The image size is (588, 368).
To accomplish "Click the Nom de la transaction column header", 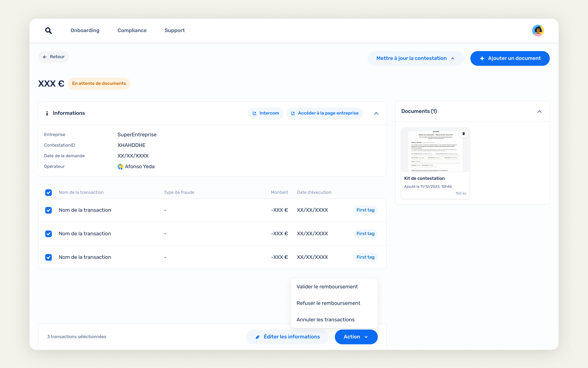I will click(81, 193).
